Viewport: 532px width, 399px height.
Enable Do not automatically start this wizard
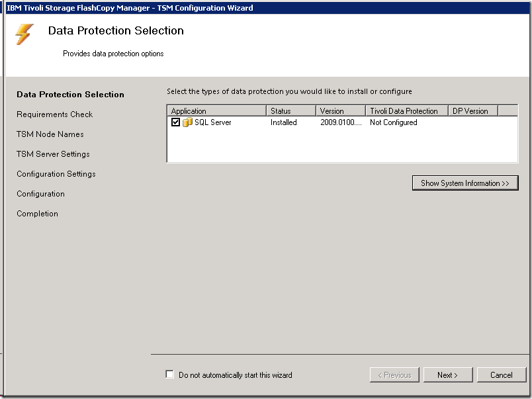click(x=170, y=375)
